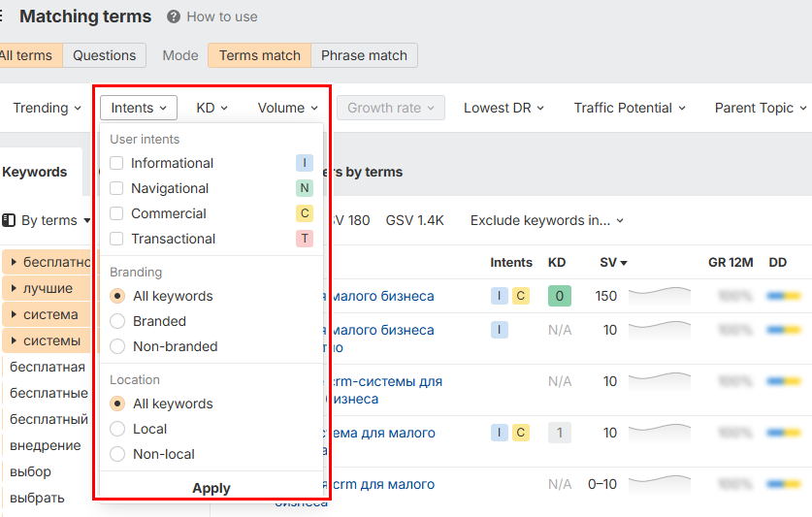The height and width of the screenshot is (517, 812).
Task: Click the GSV 1.4K value
Action: [415, 220]
